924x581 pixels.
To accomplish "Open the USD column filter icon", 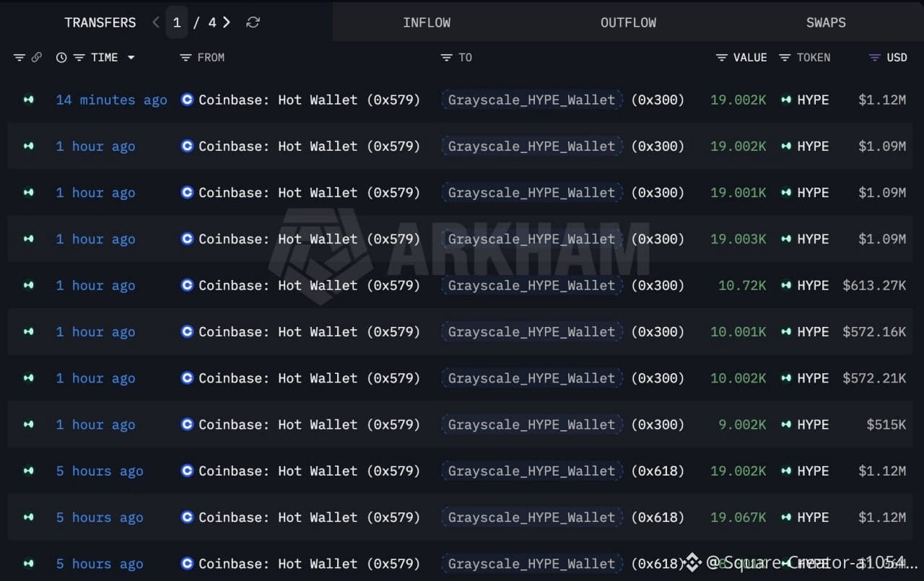I will coord(875,58).
